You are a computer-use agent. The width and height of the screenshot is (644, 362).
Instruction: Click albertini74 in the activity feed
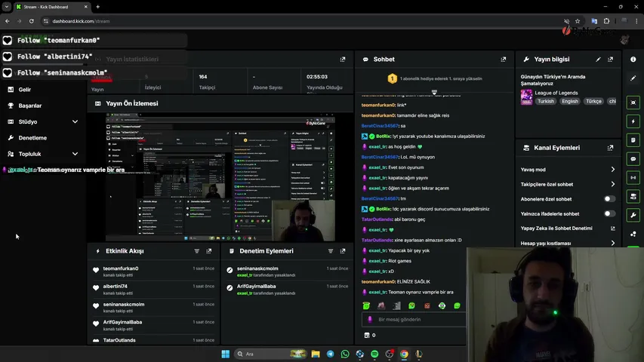click(x=116, y=287)
